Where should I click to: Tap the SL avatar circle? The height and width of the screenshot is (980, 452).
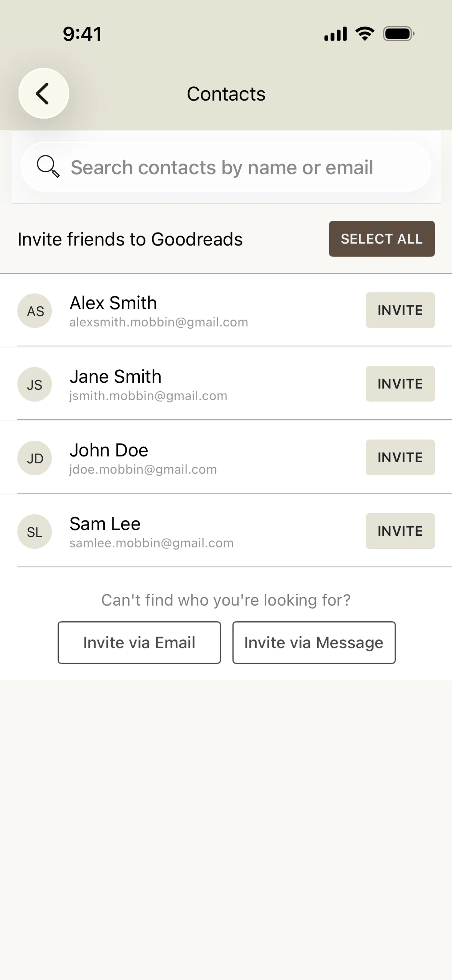(x=35, y=531)
